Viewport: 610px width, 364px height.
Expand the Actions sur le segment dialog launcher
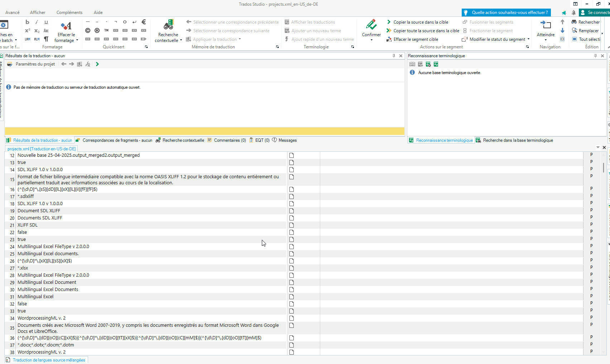[x=527, y=47]
